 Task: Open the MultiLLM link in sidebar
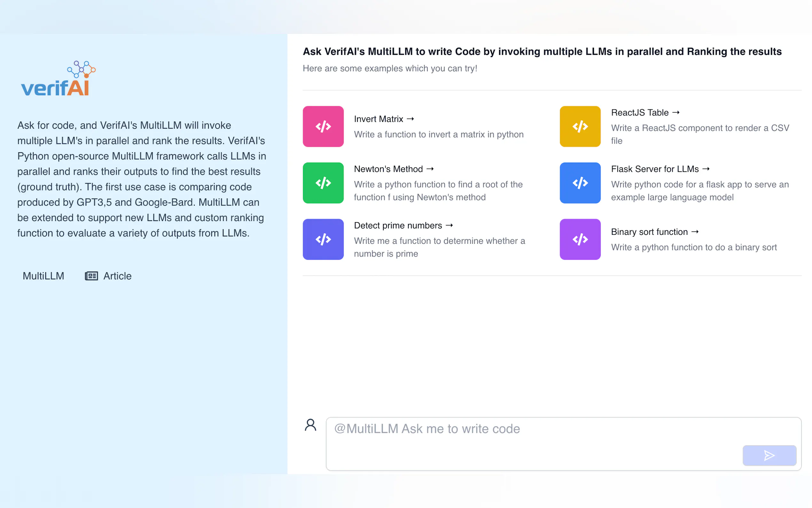click(43, 276)
